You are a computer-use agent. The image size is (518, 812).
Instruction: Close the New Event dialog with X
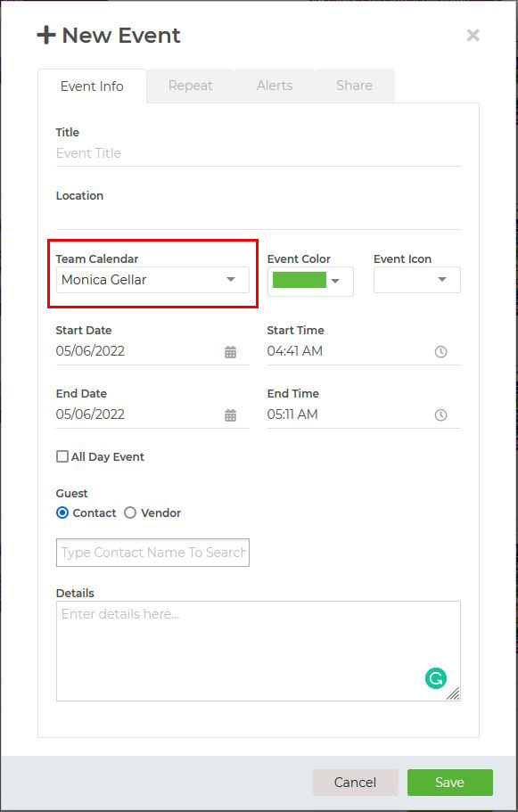click(x=473, y=36)
